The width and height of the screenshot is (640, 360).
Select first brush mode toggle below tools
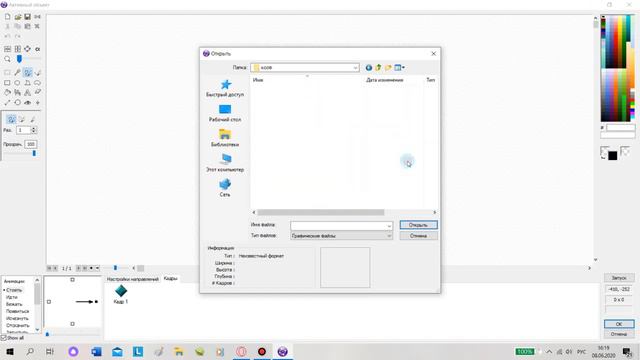click(11, 119)
